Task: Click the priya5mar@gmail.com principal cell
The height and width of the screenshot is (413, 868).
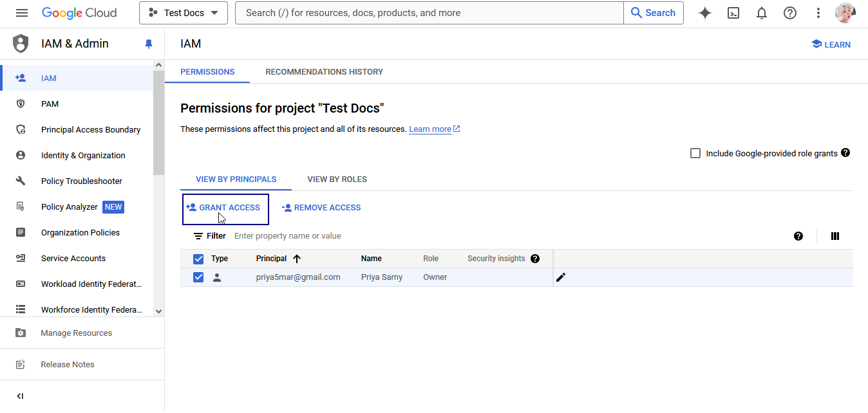Action: pos(298,277)
